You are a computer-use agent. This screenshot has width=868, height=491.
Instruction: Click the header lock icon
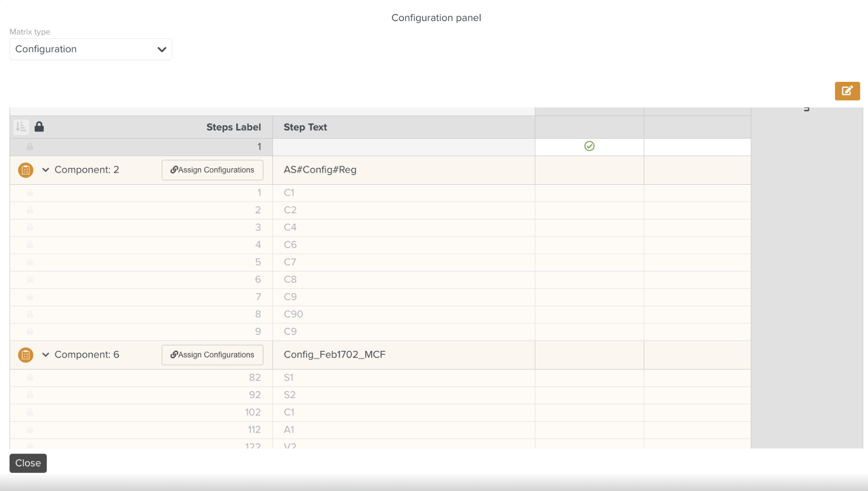[39, 127]
